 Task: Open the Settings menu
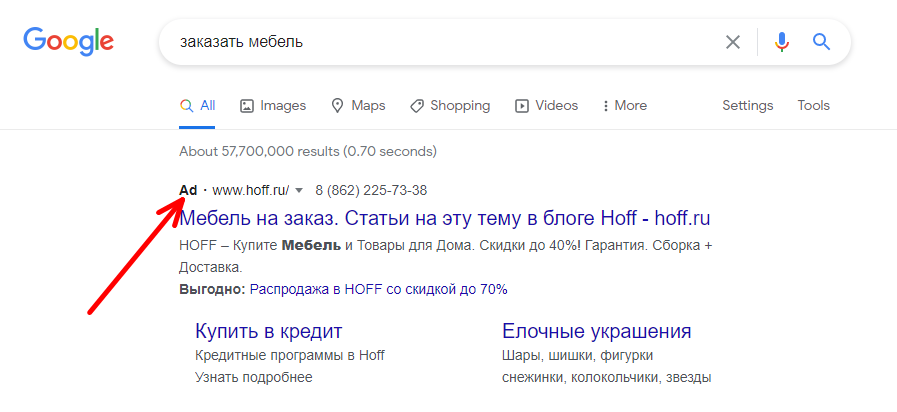[747, 106]
